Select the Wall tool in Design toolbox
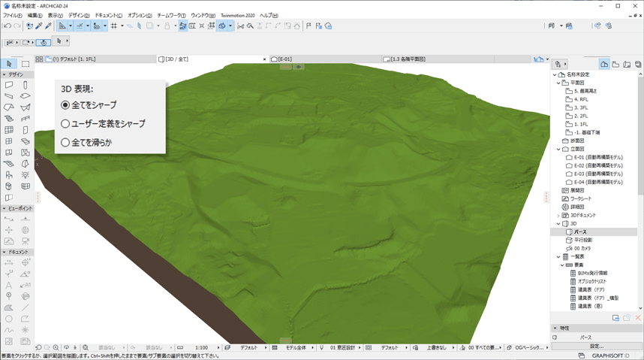Screen dimensions: 644x360 (9, 85)
